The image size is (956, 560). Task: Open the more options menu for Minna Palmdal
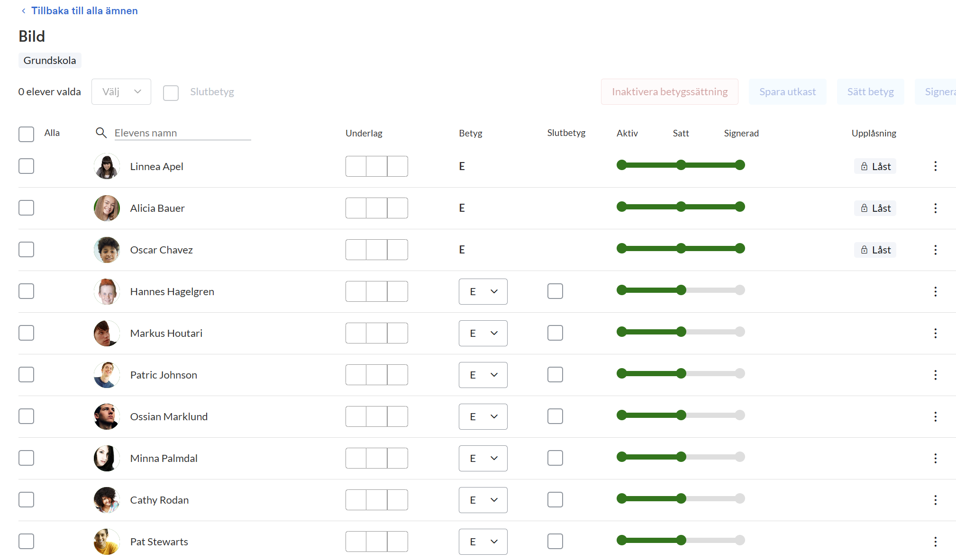pyautogui.click(x=935, y=458)
